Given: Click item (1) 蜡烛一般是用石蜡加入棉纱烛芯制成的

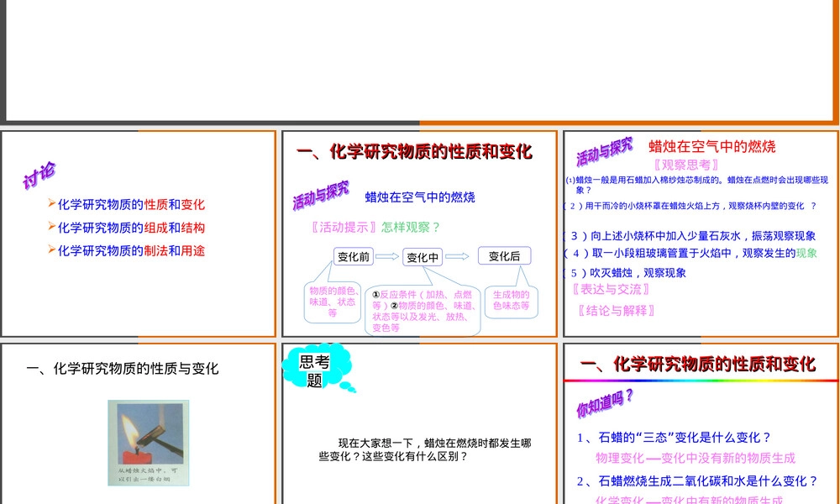Looking at the screenshot, I should (697, 185).
